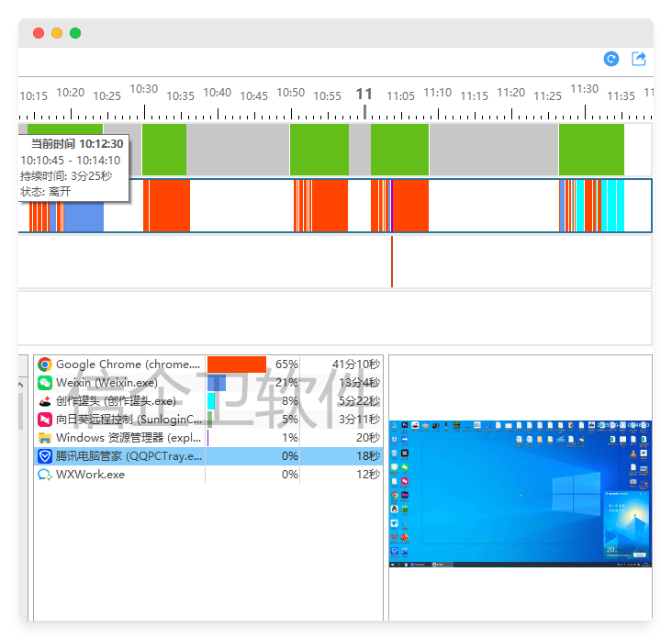Click the 腾讯电脑管家 shield icon
The image size is (672, 639).
(x=45, y=456)
